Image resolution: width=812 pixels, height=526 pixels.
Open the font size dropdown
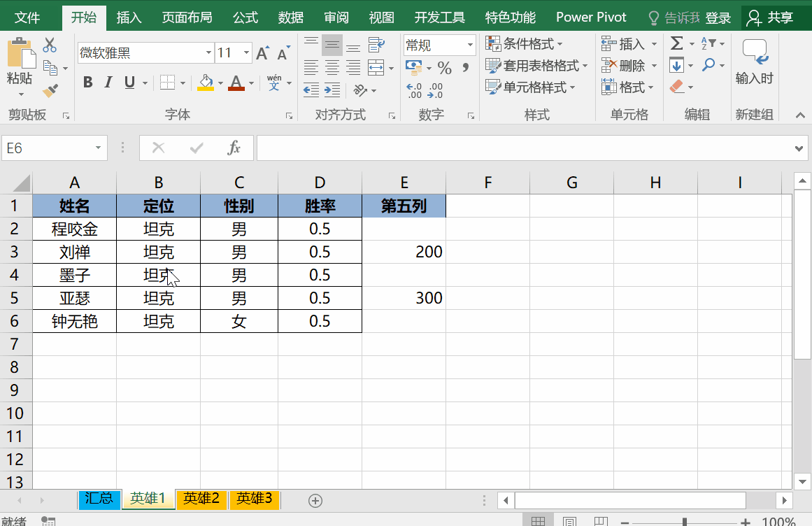246,52
